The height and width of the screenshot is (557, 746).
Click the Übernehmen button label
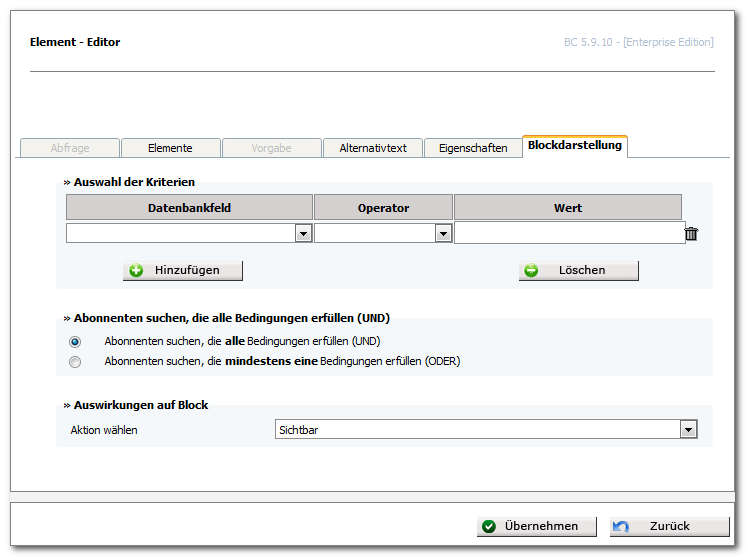click(x=541, y=526)
